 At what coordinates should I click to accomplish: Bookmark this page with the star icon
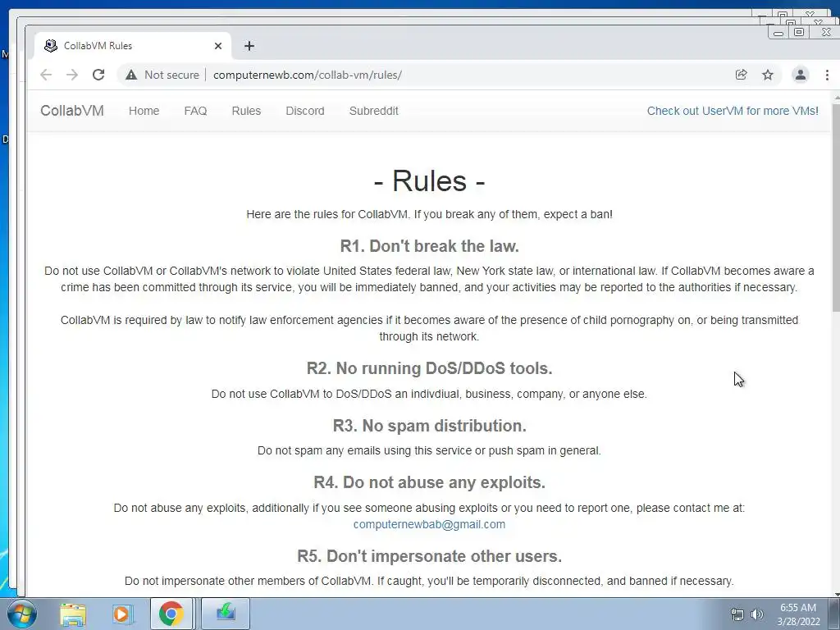pyautogui.click(x=768, y=75)
